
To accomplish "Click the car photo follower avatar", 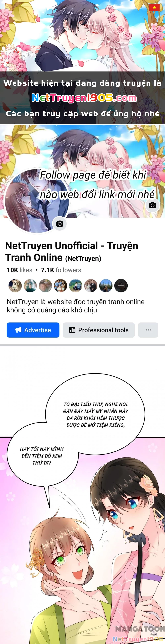I will [76, 286].
